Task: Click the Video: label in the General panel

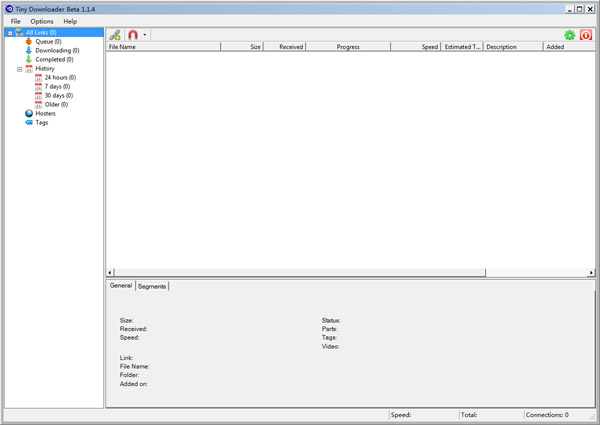Action: point(331,347)
